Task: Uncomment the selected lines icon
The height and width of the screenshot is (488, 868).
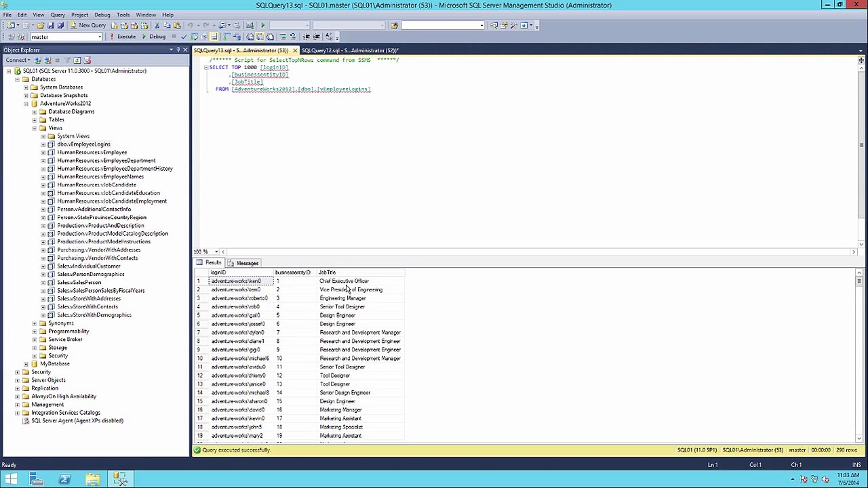Action: pyautogui.click(x=293, y=37)
